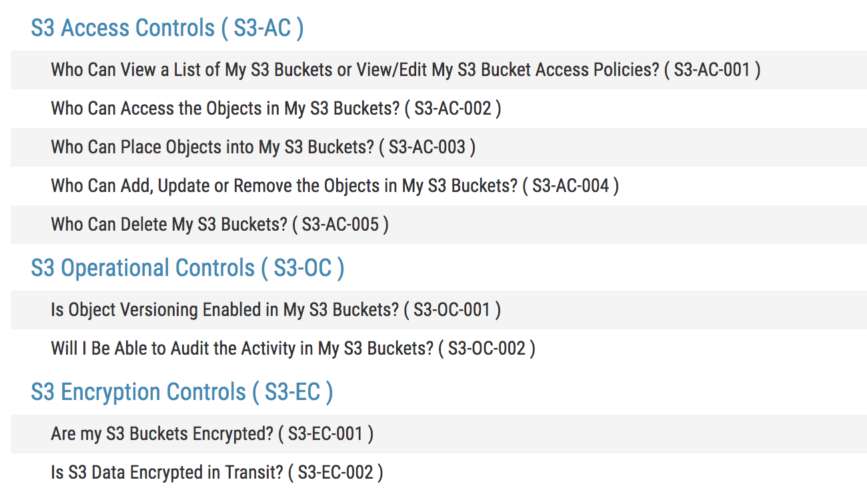Open the S3 Access Controls section heading

coord(167,28)
